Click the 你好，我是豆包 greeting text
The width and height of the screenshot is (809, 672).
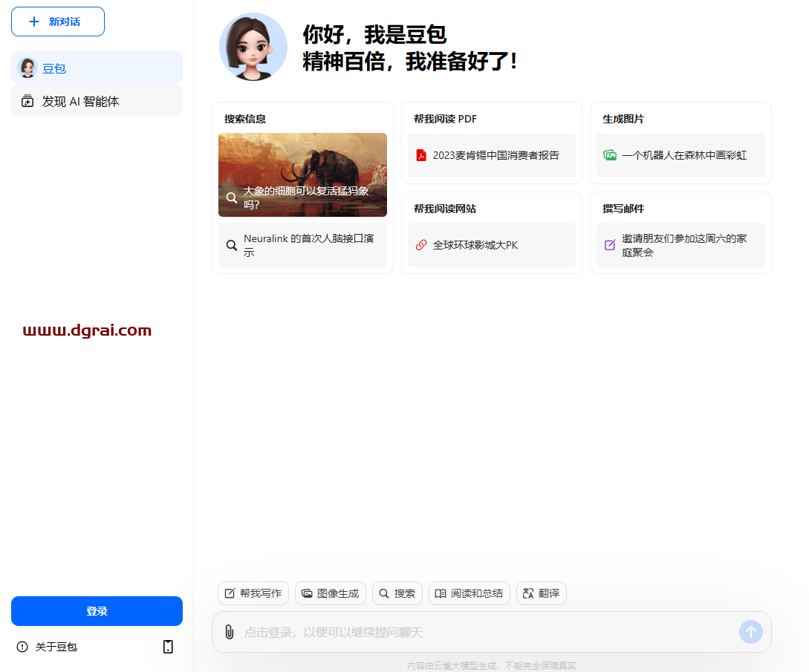374,35
